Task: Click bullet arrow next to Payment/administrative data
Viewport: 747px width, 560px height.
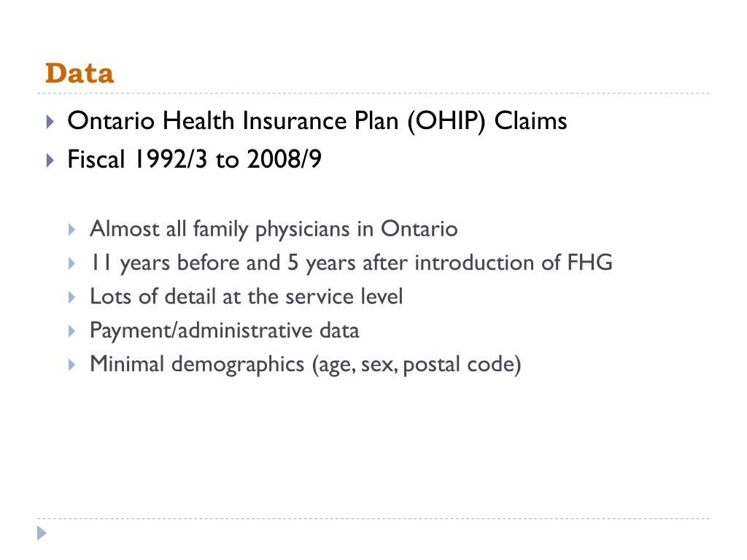Action: coord(72,331)
